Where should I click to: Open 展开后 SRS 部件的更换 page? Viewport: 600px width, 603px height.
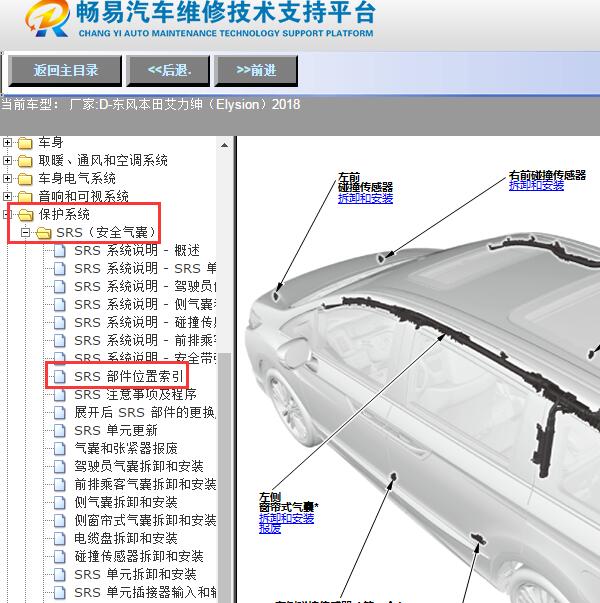pyautogui.click(x=145, y=412)
